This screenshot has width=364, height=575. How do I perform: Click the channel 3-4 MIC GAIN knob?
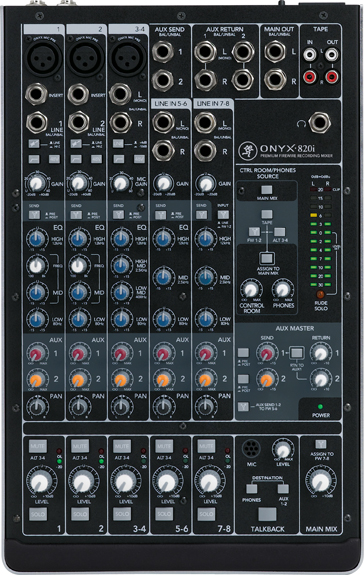tap(121, 183)
